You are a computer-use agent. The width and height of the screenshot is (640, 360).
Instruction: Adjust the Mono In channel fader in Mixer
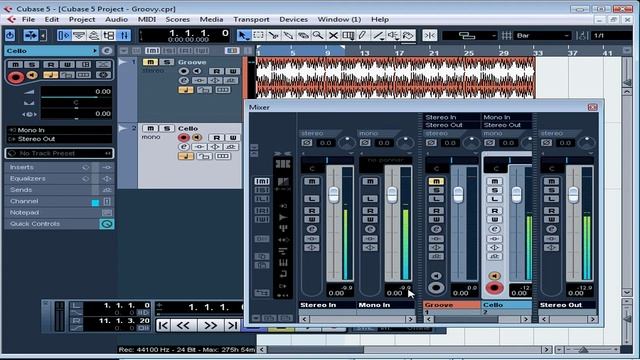[392, 195]
